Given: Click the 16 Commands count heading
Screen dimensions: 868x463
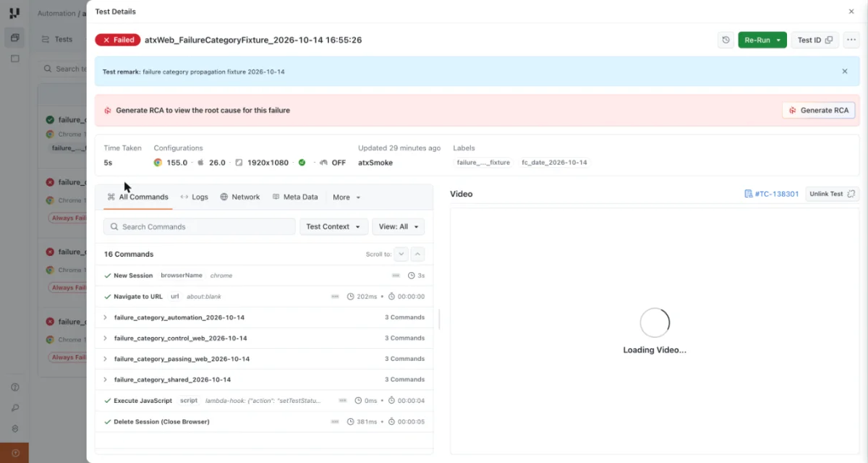Looking at the screenshot, I should tap(129, 254).
